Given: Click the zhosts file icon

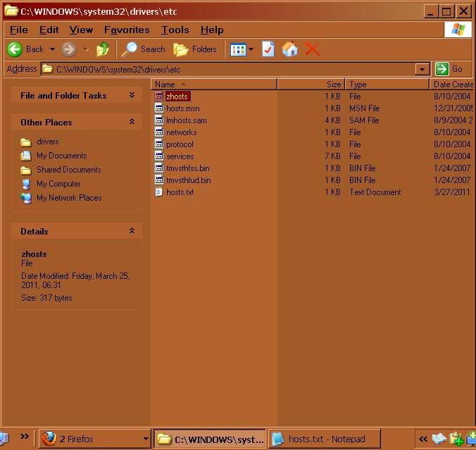Looking at the screenshot, I should coord(159,96).
